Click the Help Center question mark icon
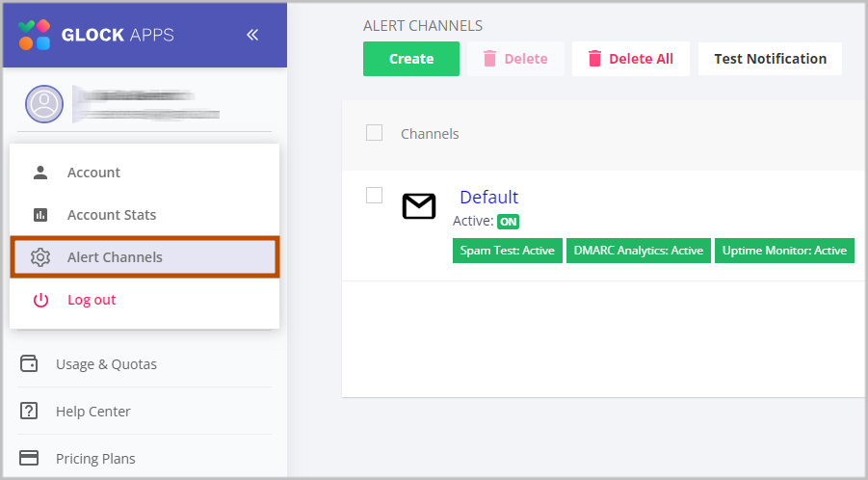Viewport: 868px width, 480px height. click(x=29, y=412)
